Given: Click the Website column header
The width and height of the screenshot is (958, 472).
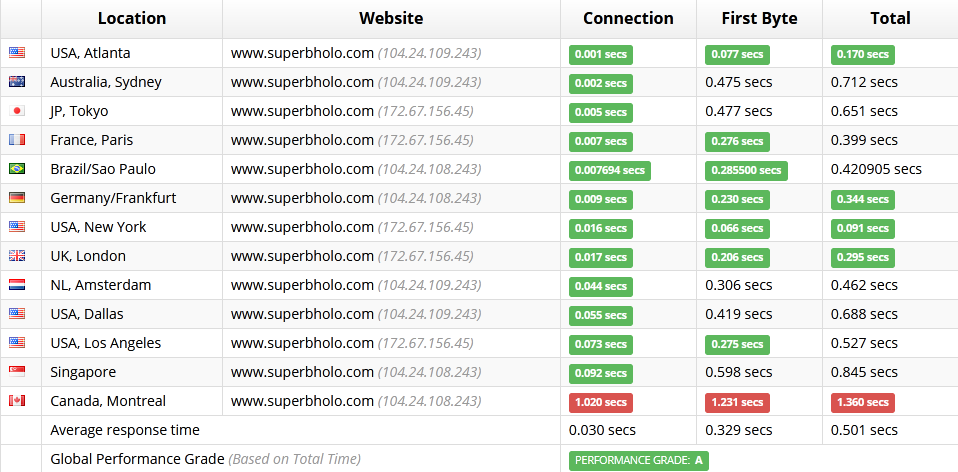Looking at the screenshot, I should pyautogui.click(x=391, y=18).
